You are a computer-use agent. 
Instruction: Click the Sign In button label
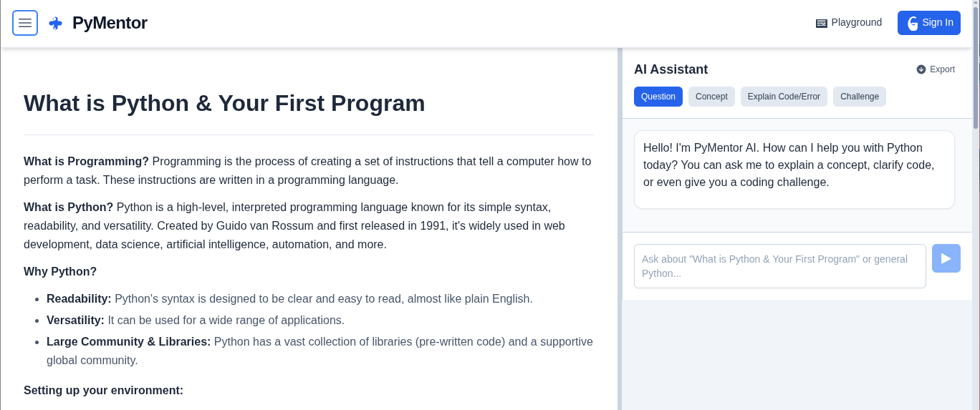click(x=938, y=23)
